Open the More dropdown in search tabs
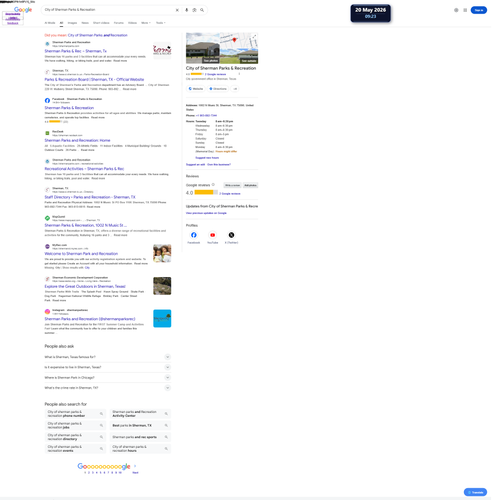Screen dimensions: 494x500 (147, 23)
